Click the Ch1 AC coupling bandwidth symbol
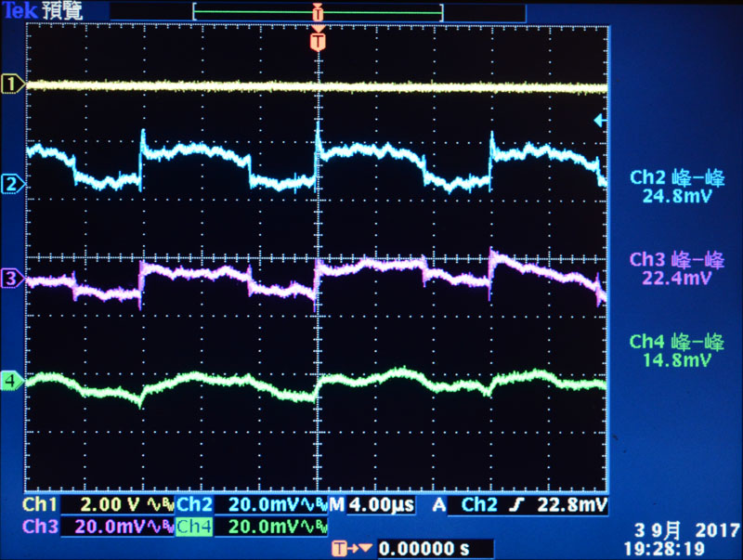Viewport: 743px width, 560px height. click(x=160, y=504)
